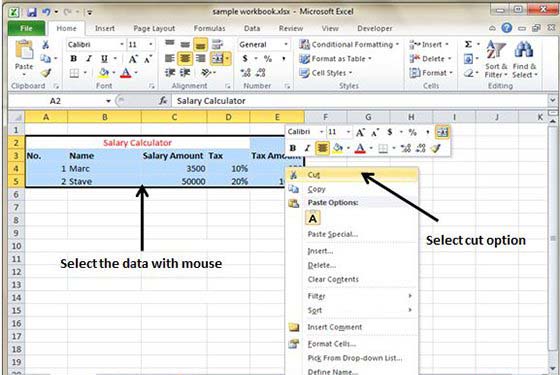Viewport: 560px width, 375px height.
Task: Click the Format Painter brush in ribbon
Action: pos(45,73)
